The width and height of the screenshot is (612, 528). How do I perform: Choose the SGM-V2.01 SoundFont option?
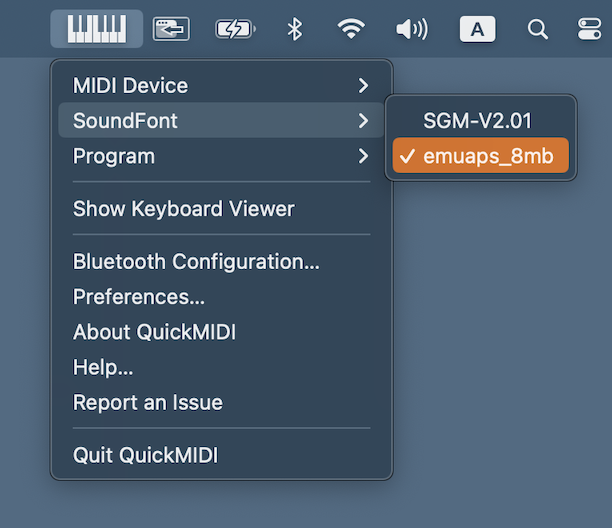click(x=477, y=121)
